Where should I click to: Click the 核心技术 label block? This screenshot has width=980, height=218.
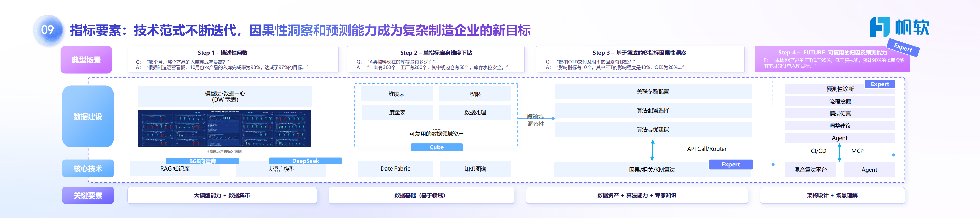(88, 169)
